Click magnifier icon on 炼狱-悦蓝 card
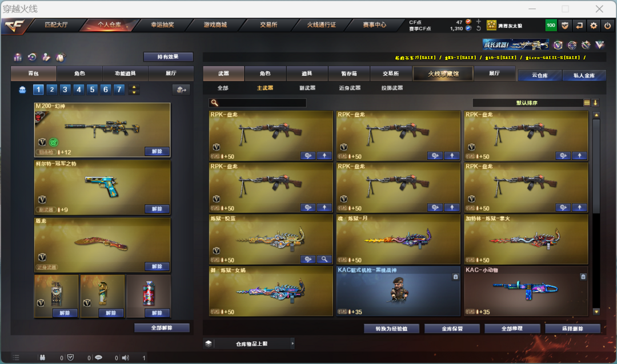The height and width of the screenshot is (364, 617). tap(324, 259)
